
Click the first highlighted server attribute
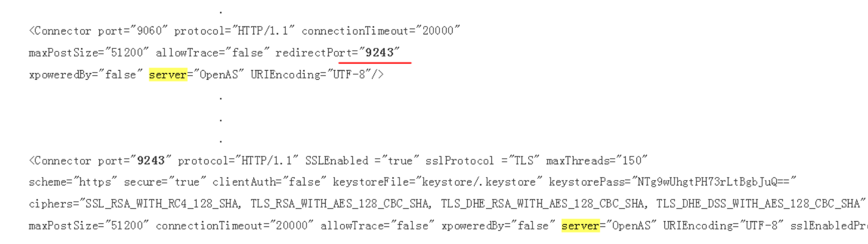click(x=167, y=75)
